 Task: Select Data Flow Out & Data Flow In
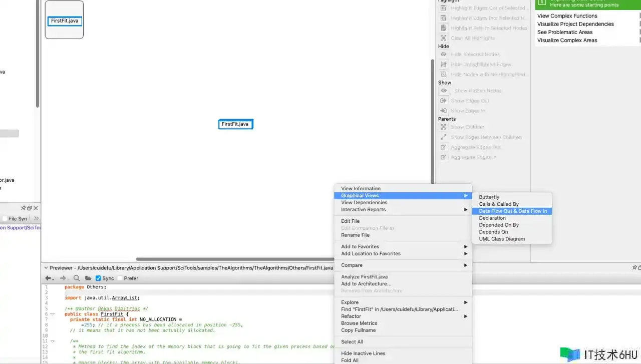[x=512, y=211]
